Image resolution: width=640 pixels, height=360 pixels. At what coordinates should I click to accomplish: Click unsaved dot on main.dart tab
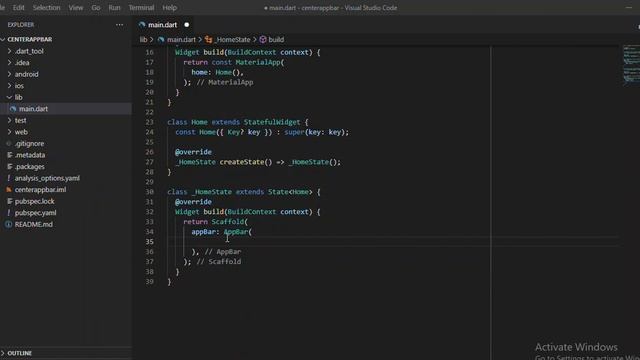pyautogui.click(x=187, y=25)
